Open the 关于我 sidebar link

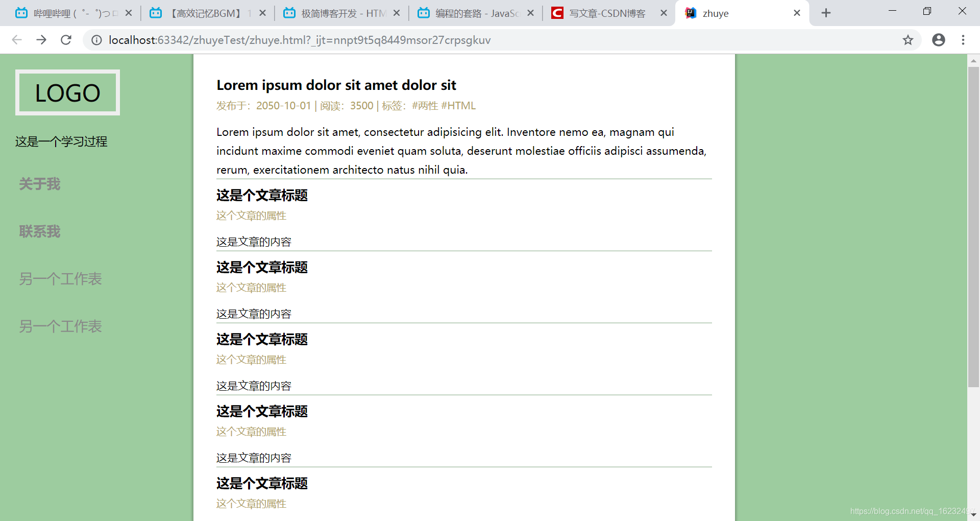tap(40, 184)
